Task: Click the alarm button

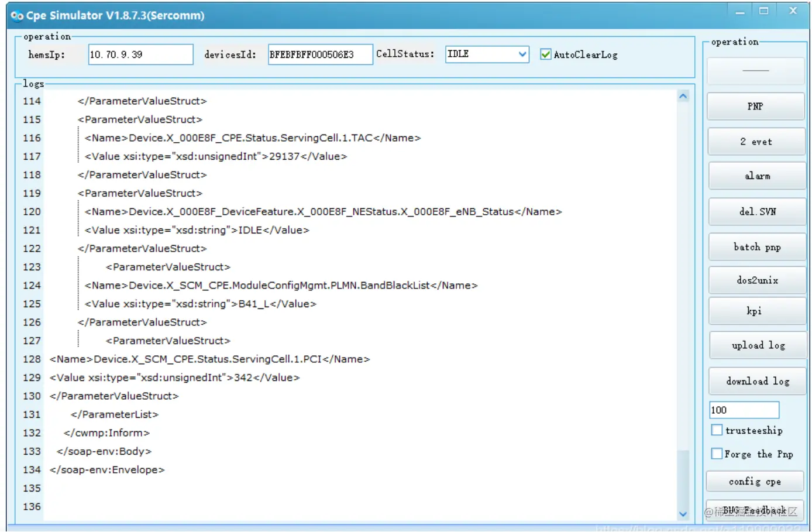Action: pyautogui.click(x=757, y=176)
